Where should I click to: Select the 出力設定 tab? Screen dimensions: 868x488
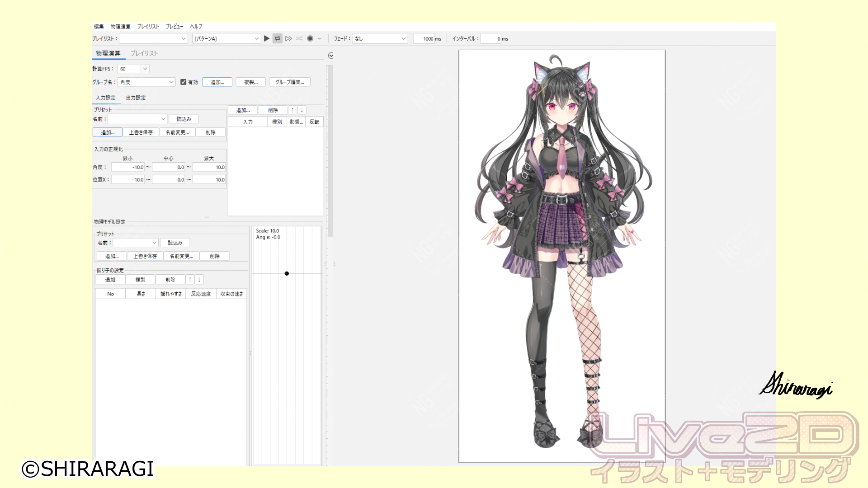click(136, 98)
